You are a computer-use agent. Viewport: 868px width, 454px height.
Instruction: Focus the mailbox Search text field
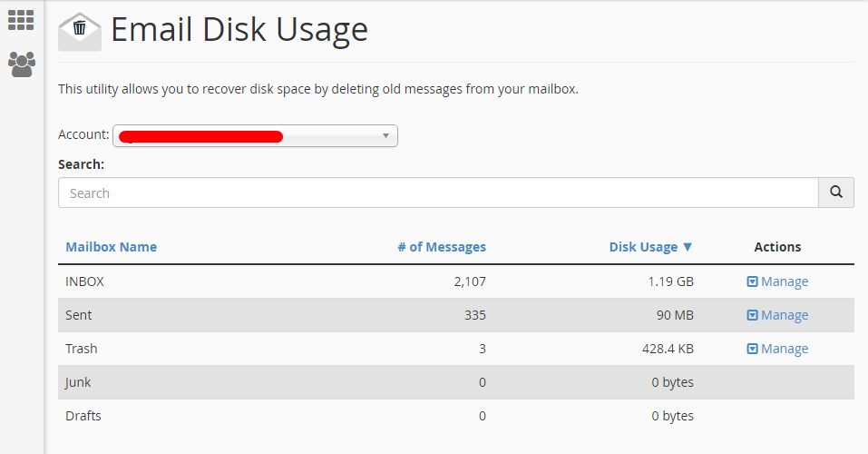(438, 192)
